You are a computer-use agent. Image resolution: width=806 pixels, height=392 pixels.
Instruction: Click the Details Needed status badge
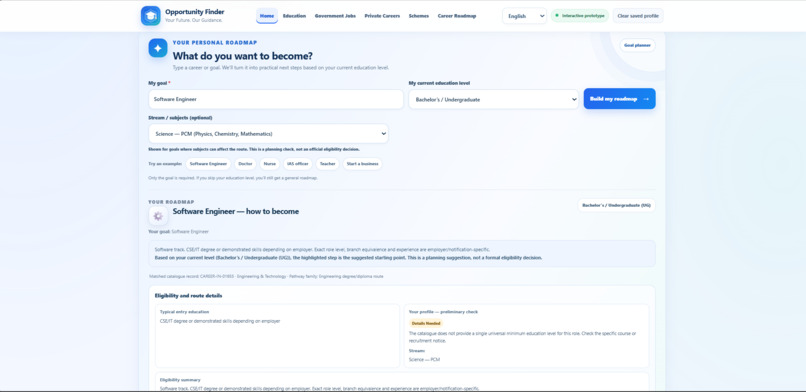(426, 323)
